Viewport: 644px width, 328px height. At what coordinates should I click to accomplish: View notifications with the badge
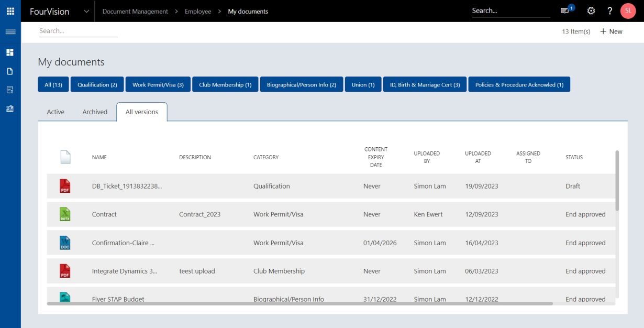tap(564, 10)
